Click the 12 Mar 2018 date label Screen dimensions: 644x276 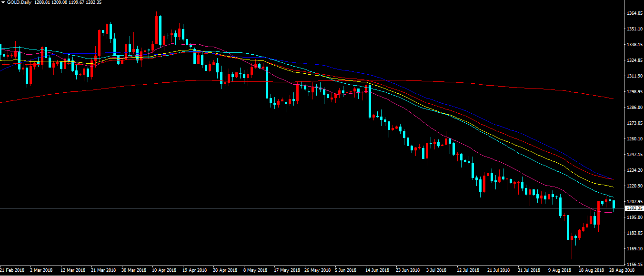click(x=72, y=270)
